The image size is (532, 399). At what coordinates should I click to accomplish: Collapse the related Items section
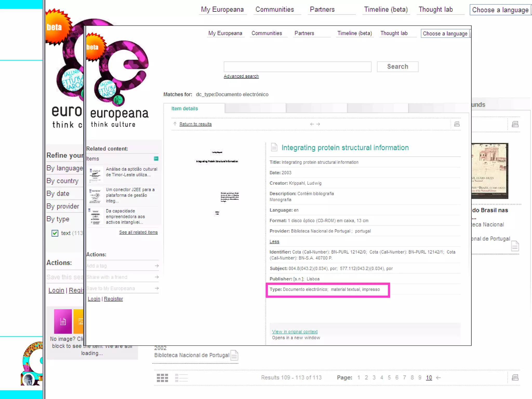click(x=156, y=158)
